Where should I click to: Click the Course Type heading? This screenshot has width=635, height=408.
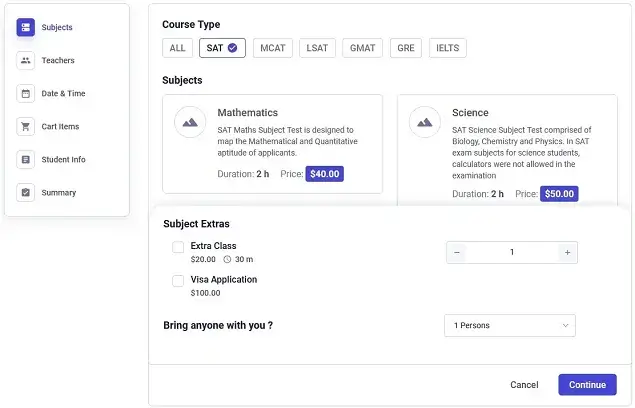[191, 25]
